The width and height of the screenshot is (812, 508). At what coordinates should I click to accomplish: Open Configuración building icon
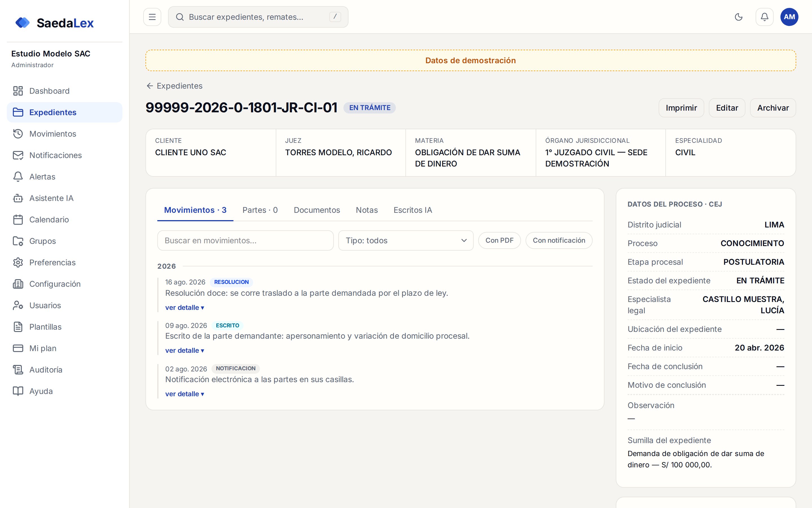click(x=18, y=284)
